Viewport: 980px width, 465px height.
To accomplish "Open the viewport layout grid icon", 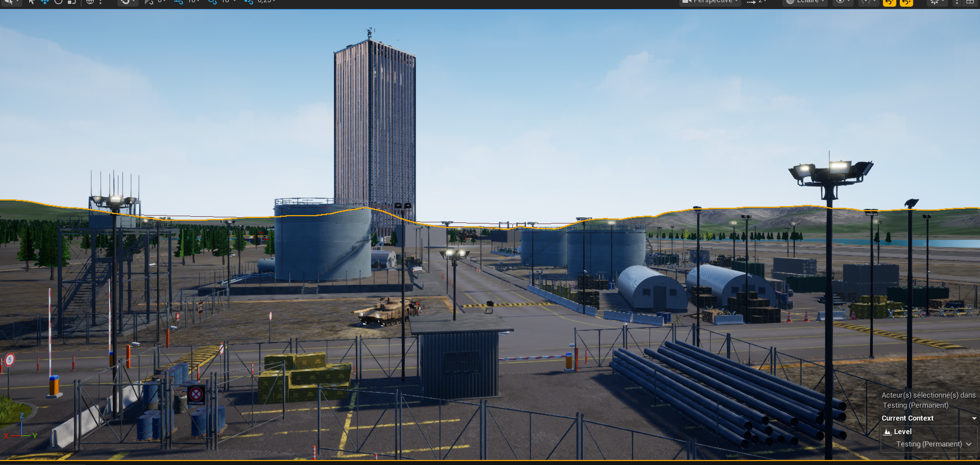I will coord(969,2).
